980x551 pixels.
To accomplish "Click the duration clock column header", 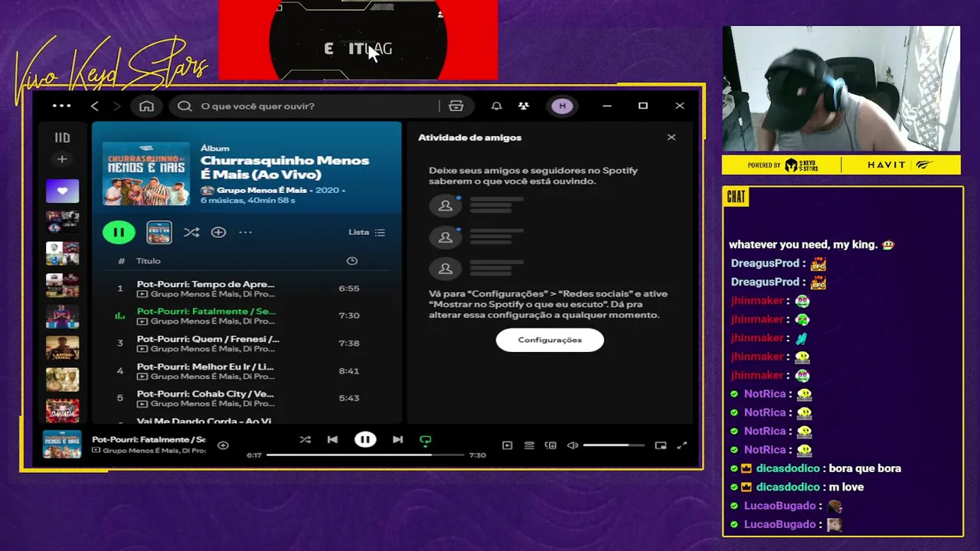I will point(352,261).
